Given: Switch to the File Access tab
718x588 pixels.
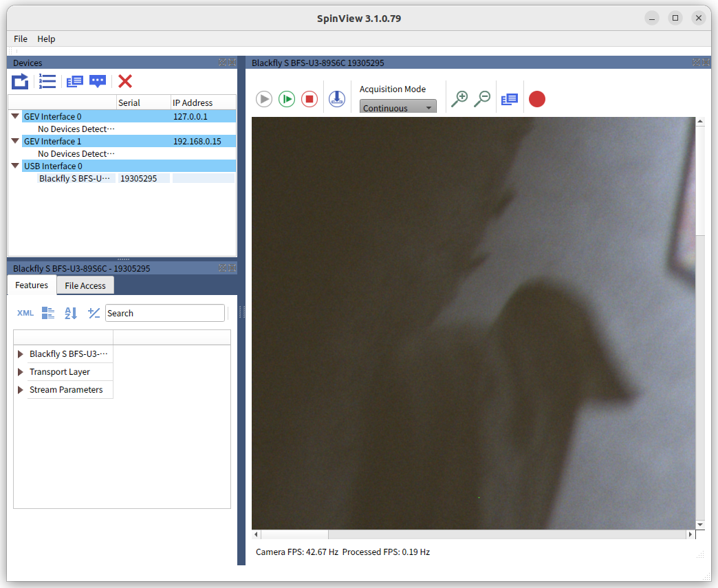Looking at the screenshot, I should point(85,285).
